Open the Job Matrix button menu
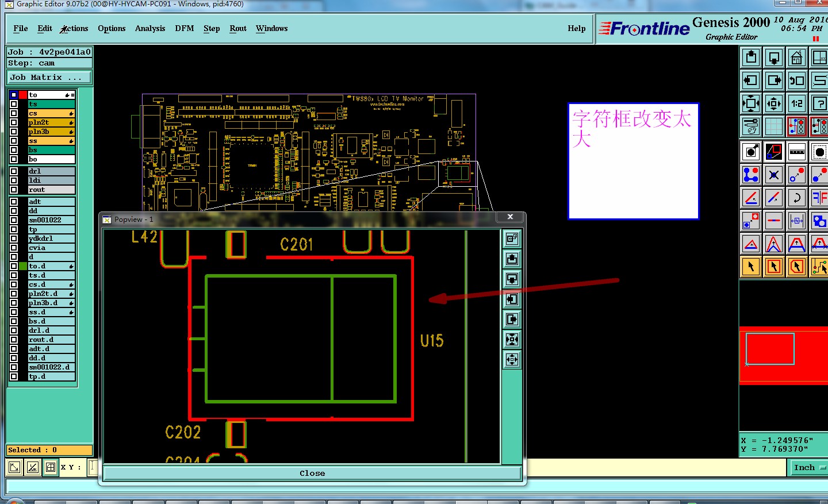The height and width of the screenshot is (504, 828). point(50,78)
